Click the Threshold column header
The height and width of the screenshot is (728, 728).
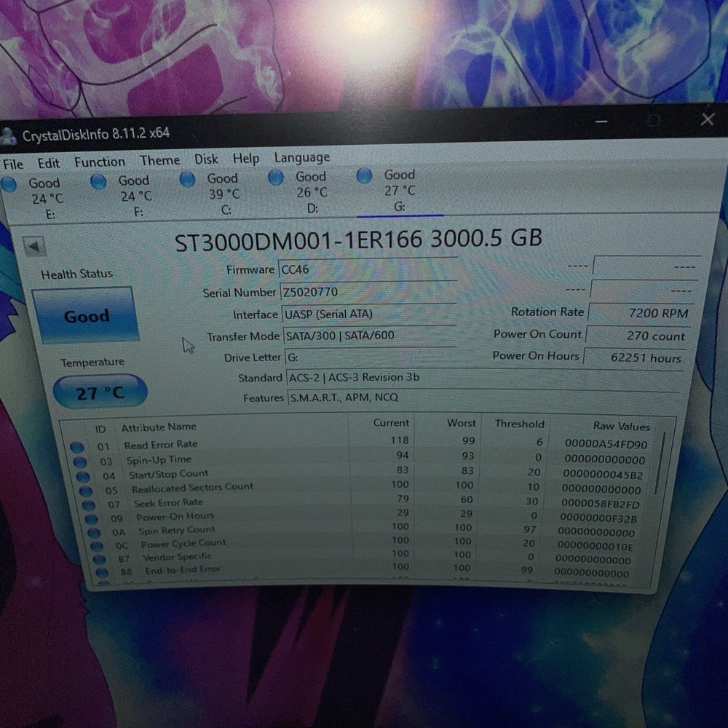(519, 424)
